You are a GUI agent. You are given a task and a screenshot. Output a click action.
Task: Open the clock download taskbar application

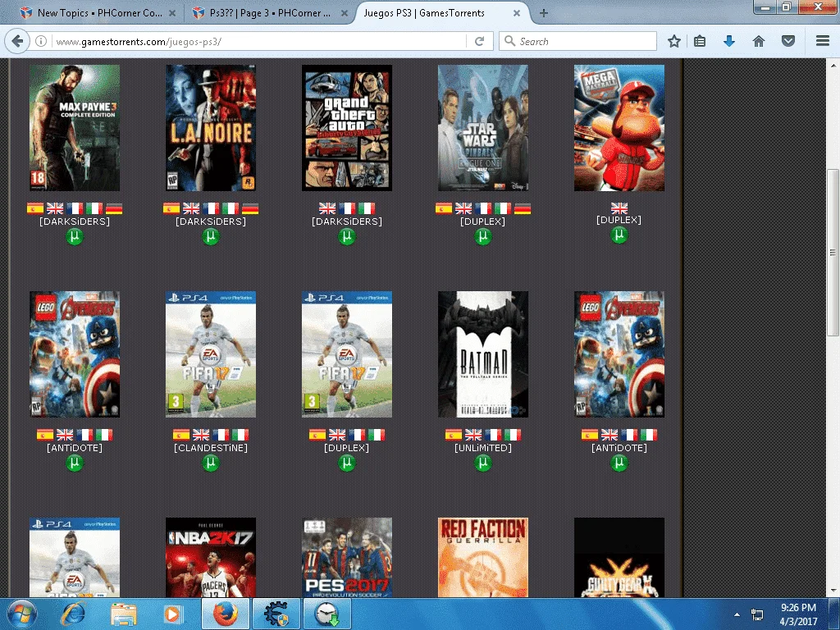pos(327,614)
